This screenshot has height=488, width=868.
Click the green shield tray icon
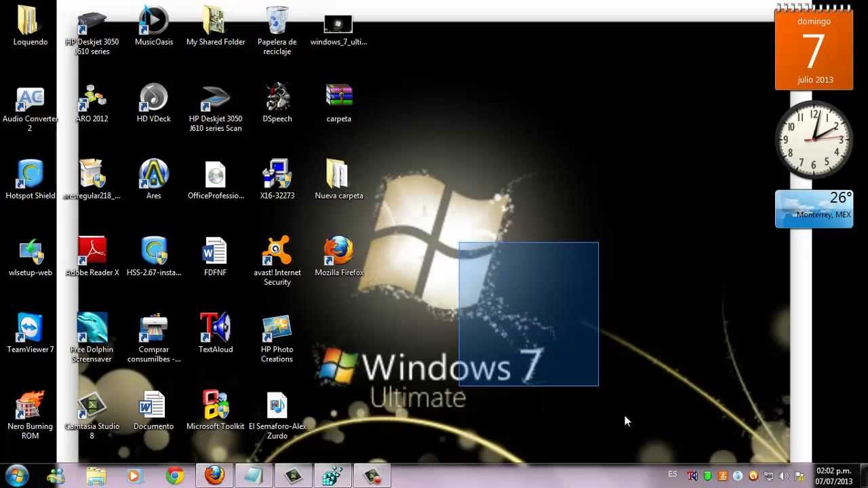[x=708, y=476]
